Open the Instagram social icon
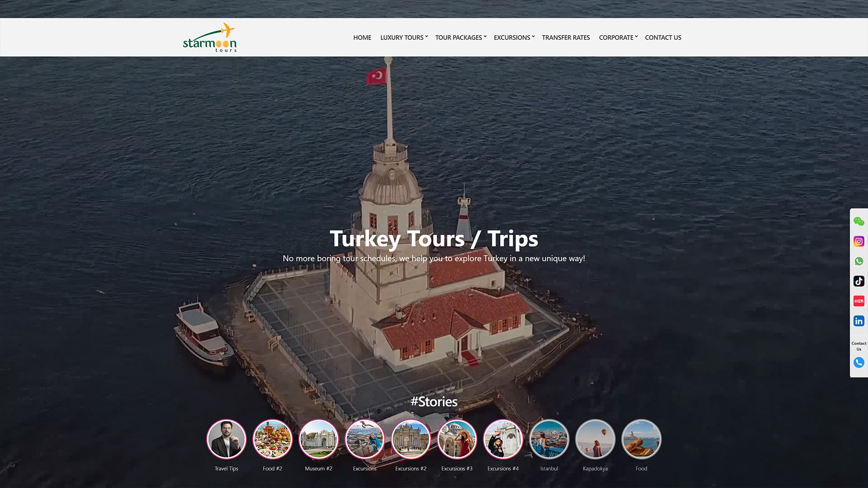This screenshot has width=868, height=488. [x=859, y=241]
